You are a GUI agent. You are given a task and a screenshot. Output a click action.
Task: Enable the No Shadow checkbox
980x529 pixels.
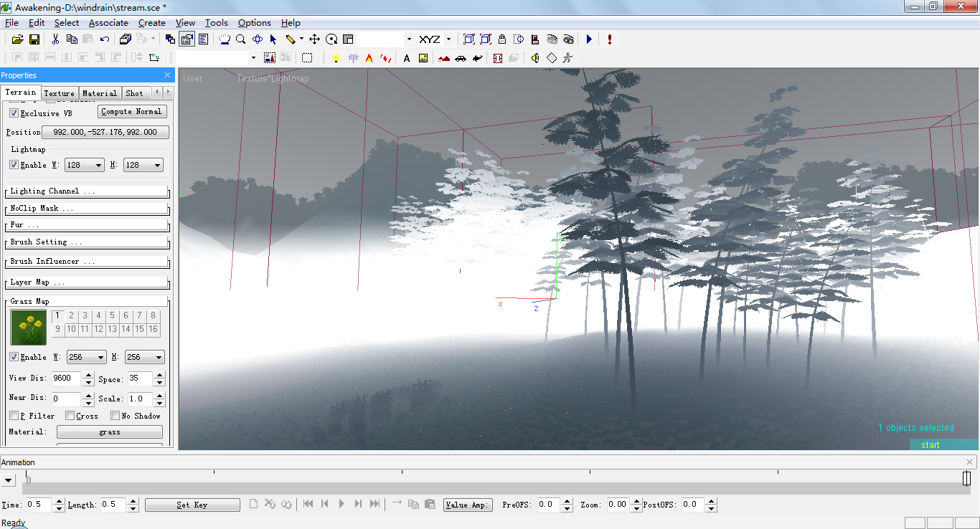pos(115,415)
